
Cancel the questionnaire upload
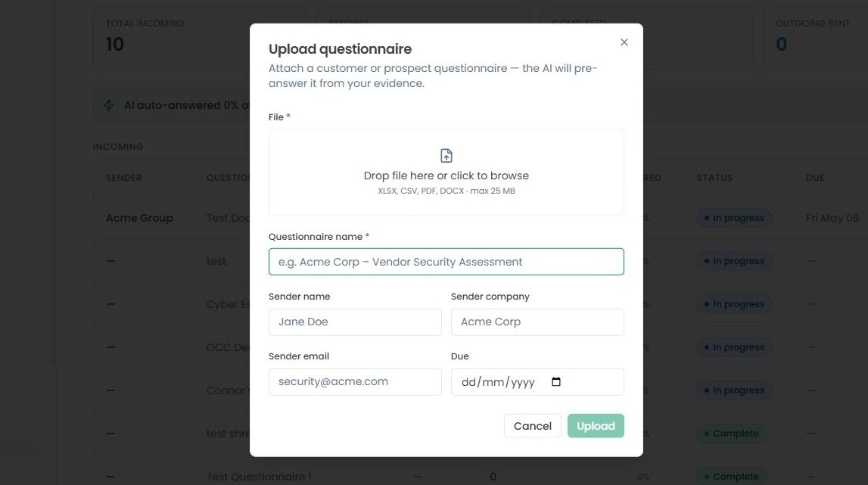pyautogui.click(x=533, y=426)
